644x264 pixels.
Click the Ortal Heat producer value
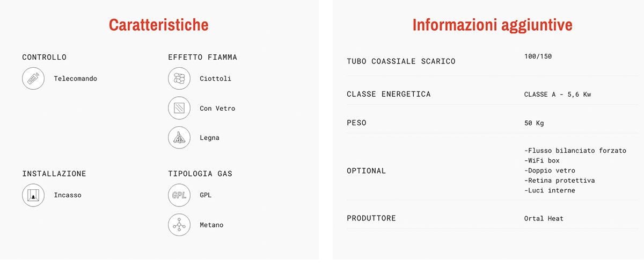point(544,218)
